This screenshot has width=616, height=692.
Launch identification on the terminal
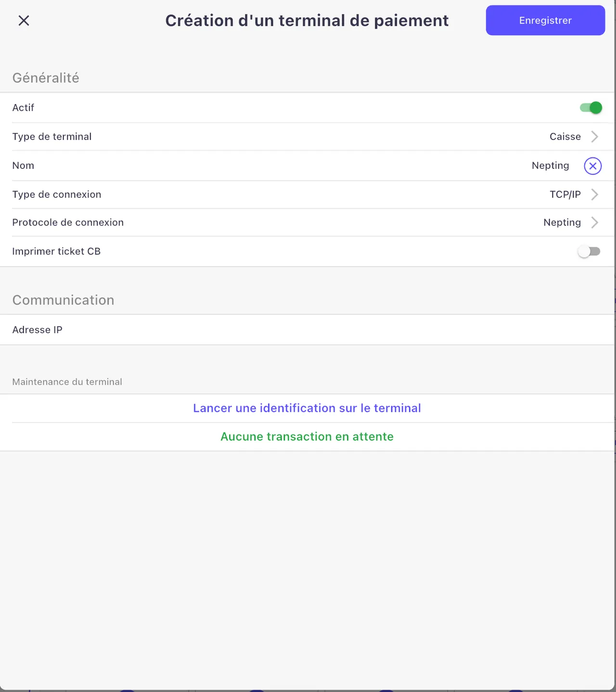[x=307, y=408]
